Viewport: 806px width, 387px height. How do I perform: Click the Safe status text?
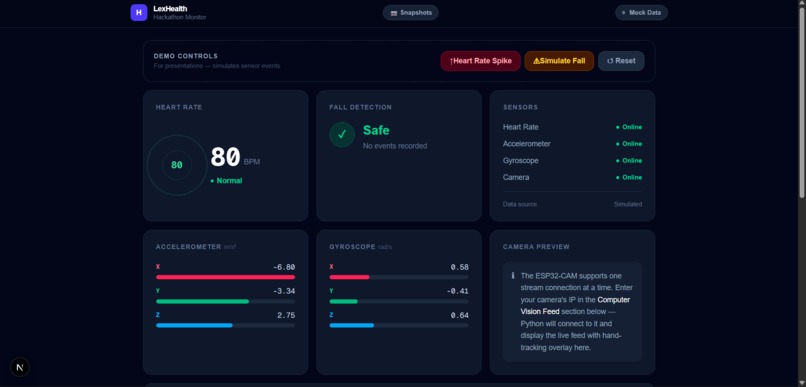[376, 130]
